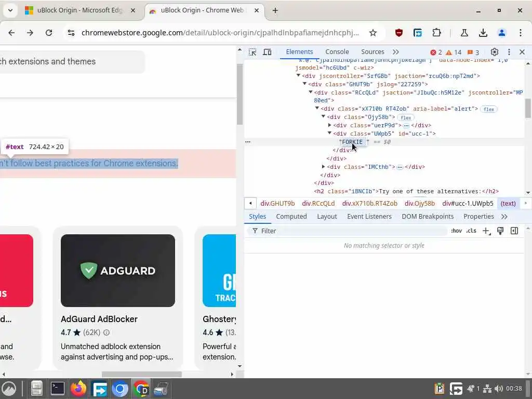
Task: Show browser downloads
Action: pos(483,33)
